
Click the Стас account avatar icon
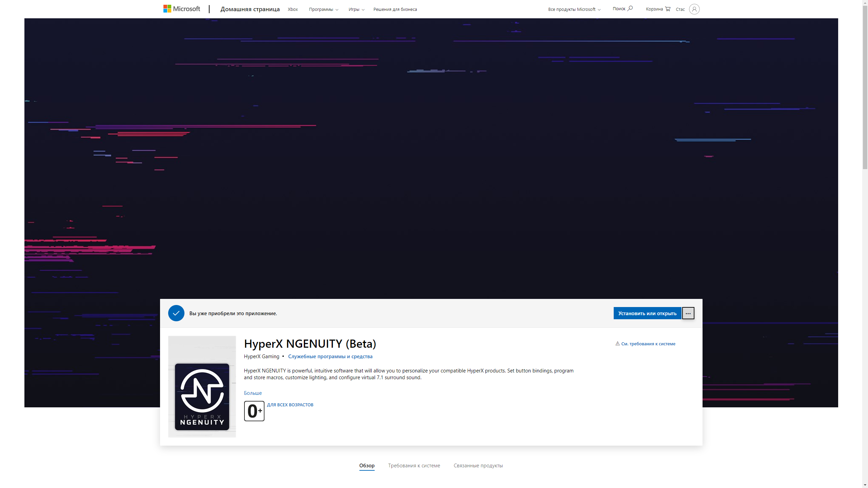click(694, 9)
